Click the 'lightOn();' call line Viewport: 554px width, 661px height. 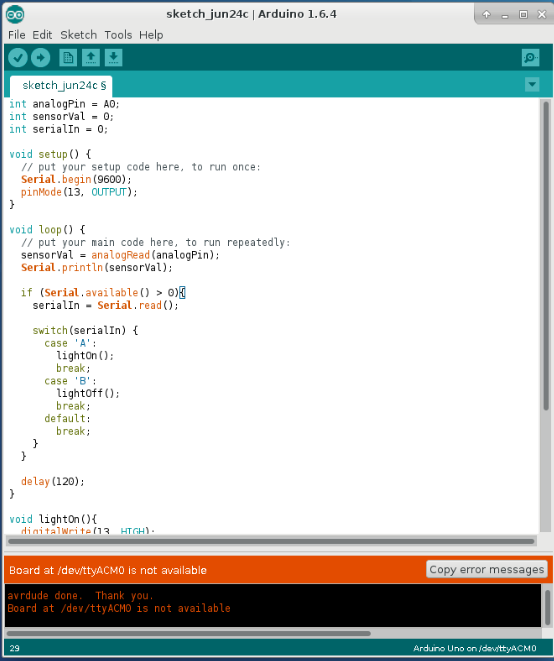[85, 356]
